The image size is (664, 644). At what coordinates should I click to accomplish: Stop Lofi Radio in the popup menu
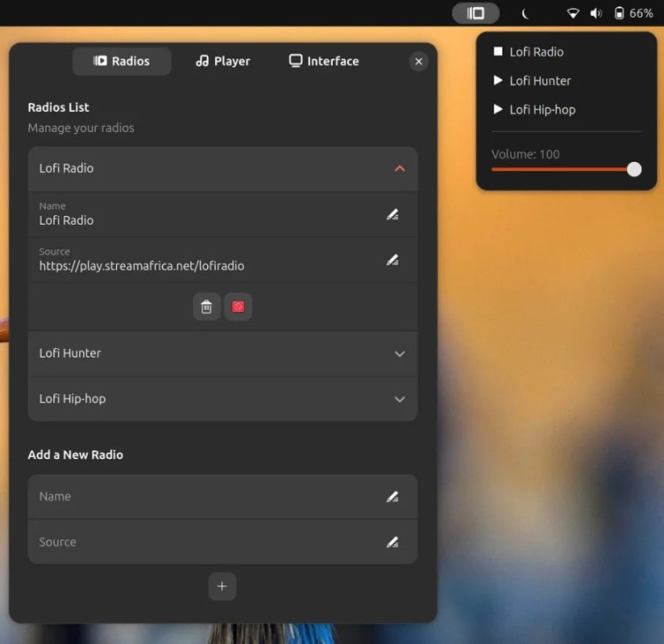[528, 52]
